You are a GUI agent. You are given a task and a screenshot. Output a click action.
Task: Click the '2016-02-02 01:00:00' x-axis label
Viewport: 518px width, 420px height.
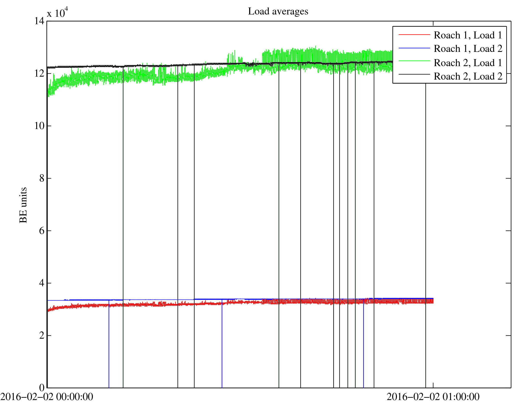click(x=433, y=397)
